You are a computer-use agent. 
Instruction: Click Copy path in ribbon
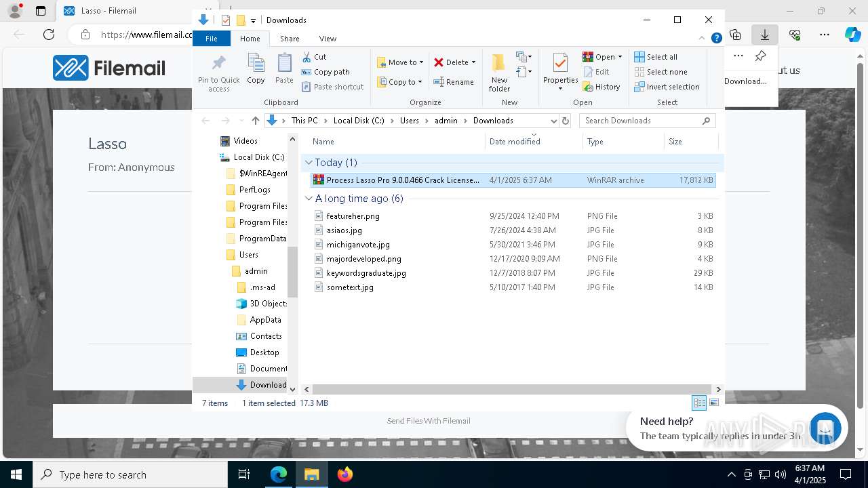[x=325, y=72]
